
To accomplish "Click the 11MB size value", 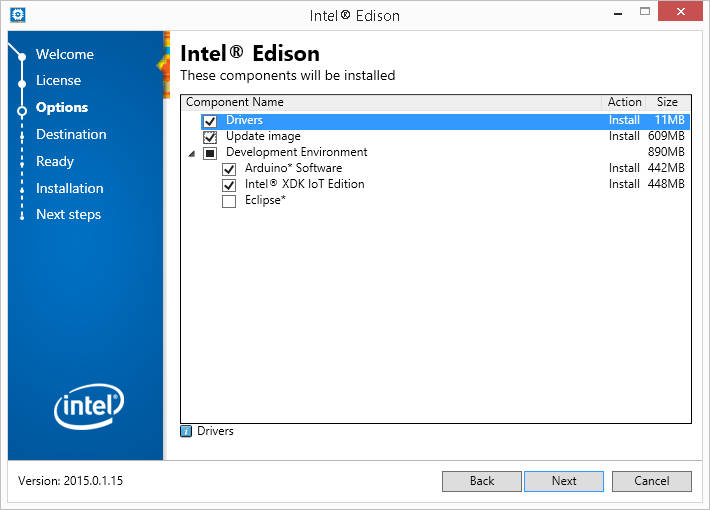I will tap(670, 120).
